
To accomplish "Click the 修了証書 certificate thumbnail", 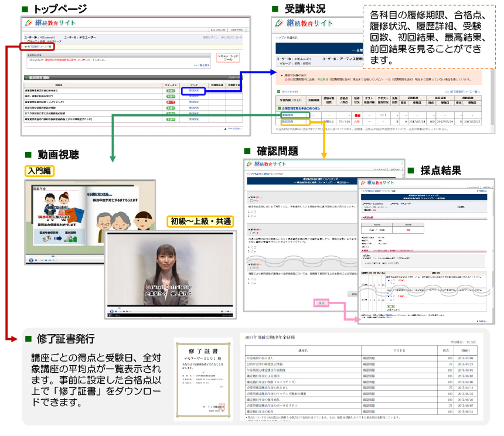I will click(x=203, y=380).
